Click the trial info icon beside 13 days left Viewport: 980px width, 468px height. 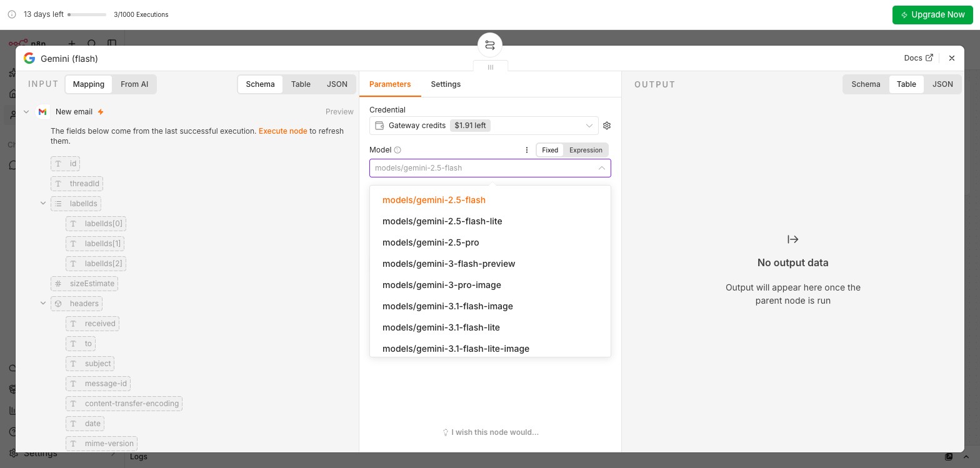point(12,14)
